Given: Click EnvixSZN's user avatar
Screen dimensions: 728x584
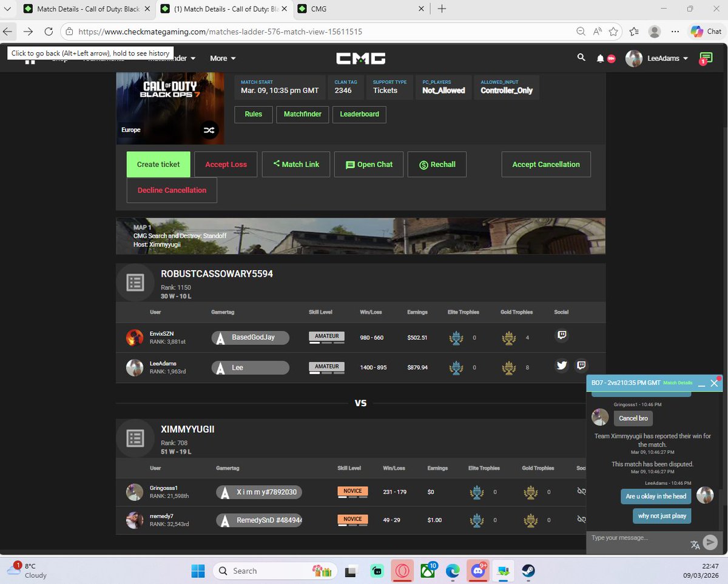Looking at the screenshot, I should pyautogui.click(x=135, y=338).
